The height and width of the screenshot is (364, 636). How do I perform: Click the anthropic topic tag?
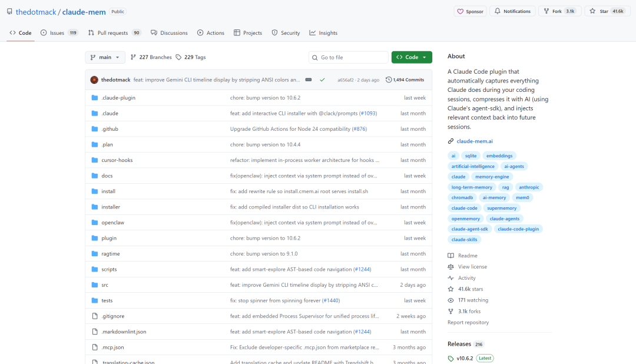528,187
